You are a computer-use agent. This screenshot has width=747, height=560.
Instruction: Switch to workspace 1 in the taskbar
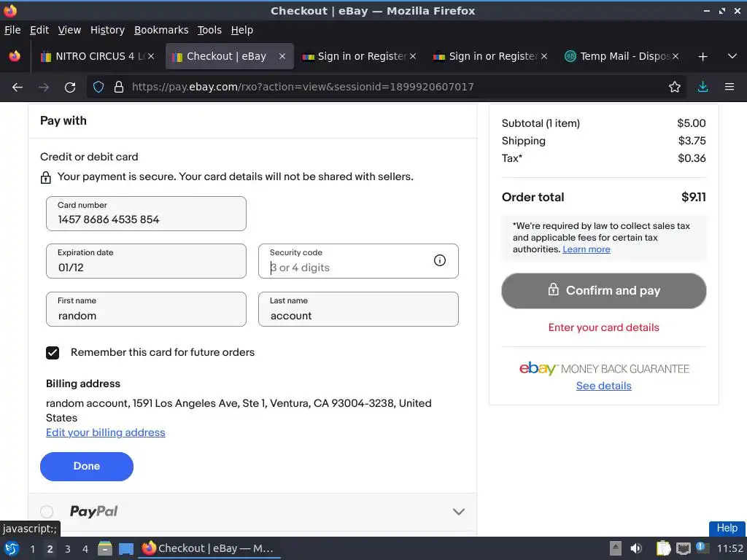[32, 549]
